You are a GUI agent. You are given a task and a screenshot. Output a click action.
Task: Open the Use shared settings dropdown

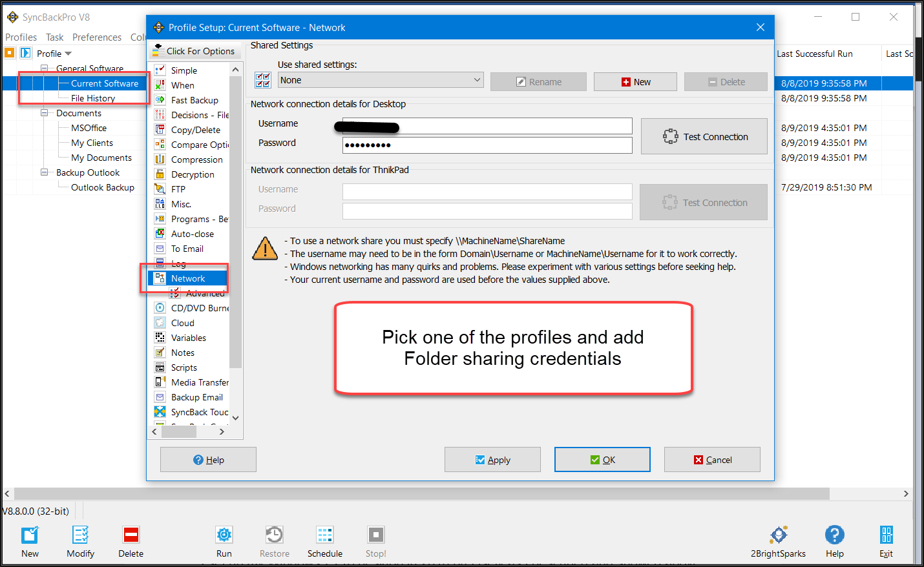(381, 80)
